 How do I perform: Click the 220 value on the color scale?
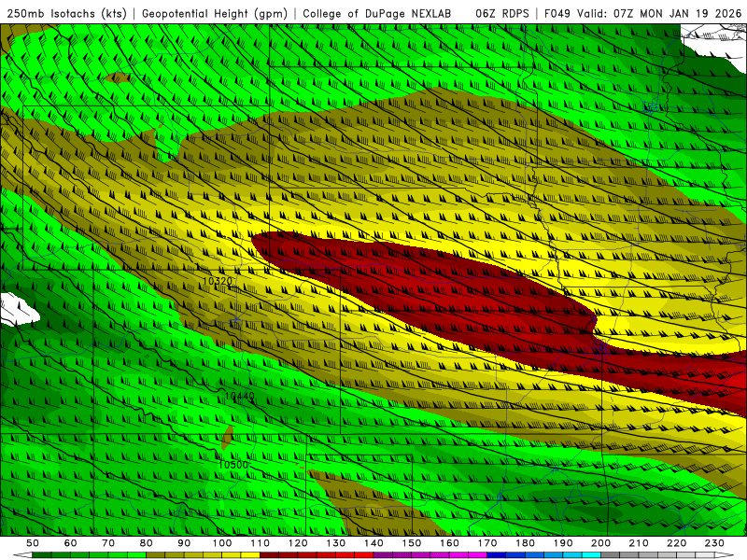coord(676,543)
